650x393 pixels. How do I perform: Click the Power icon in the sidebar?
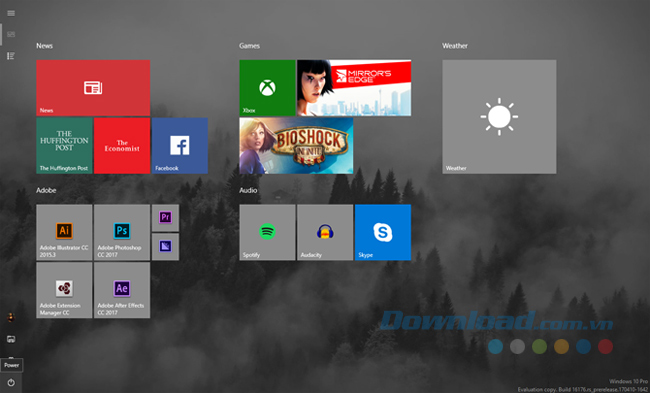(11, 383)
